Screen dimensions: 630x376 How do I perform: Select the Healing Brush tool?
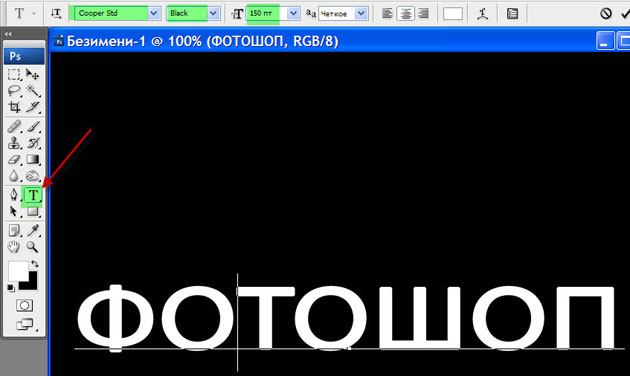click(14, 127)
